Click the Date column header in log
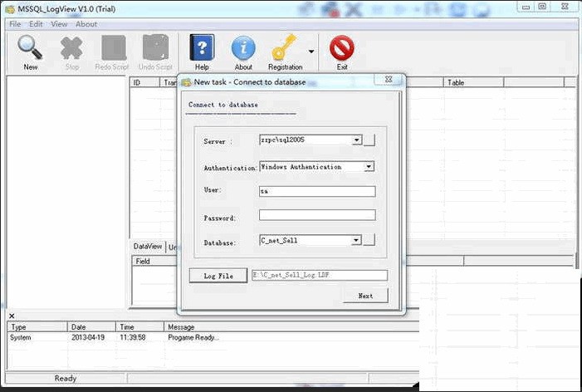The image size is (582, 392). 91,327
